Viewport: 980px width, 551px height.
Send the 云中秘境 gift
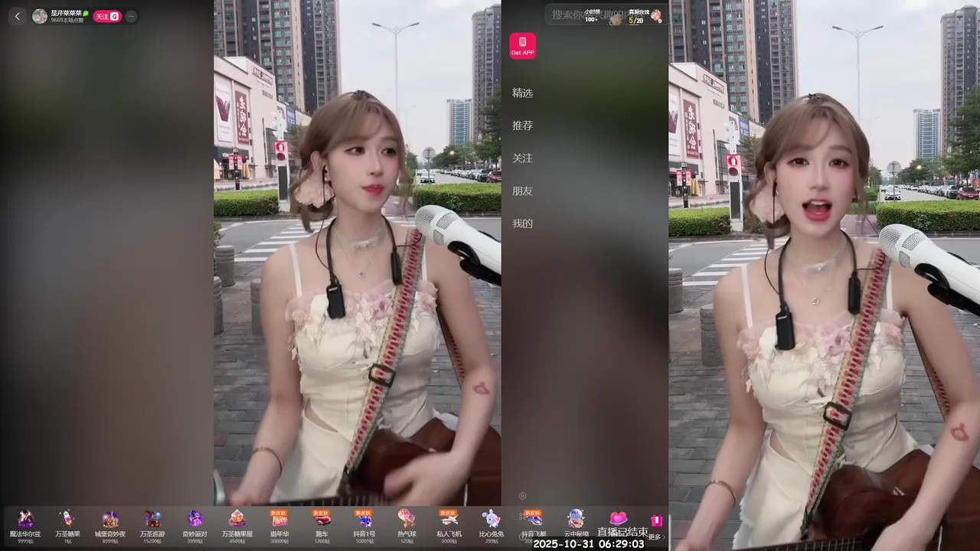click(x=576, y=526)
